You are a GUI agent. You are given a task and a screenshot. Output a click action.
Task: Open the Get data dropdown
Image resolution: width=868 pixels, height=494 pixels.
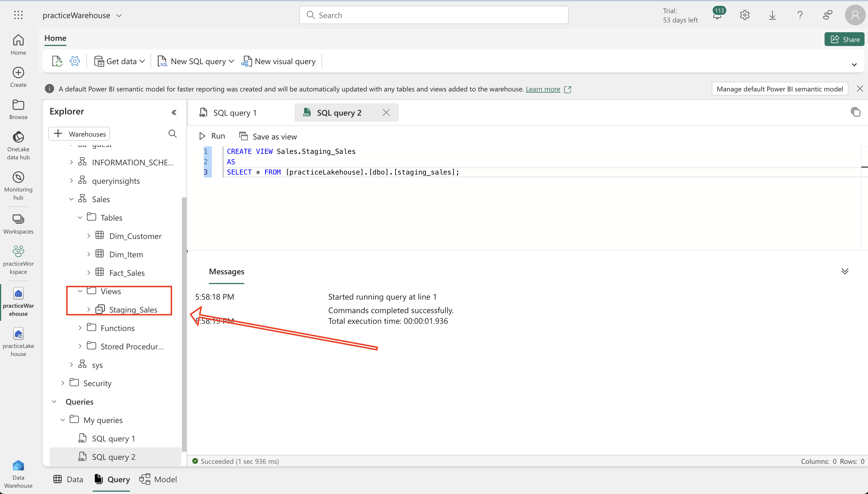[119, 61]
